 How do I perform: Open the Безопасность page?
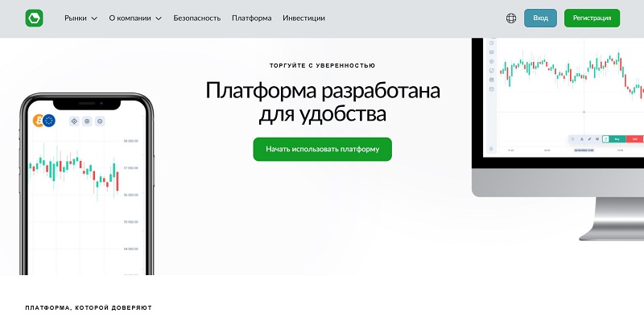196,18
